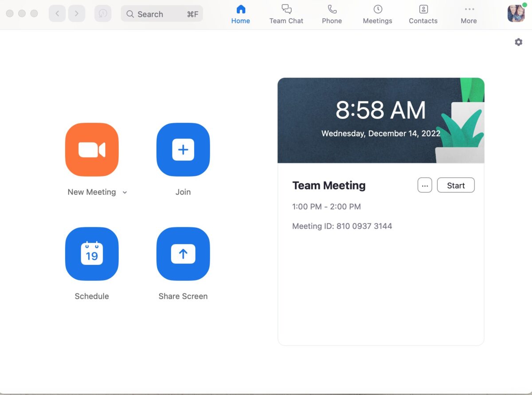
Task: Click the Share Screen arrow icon
Action: click(x=183, y=254)
